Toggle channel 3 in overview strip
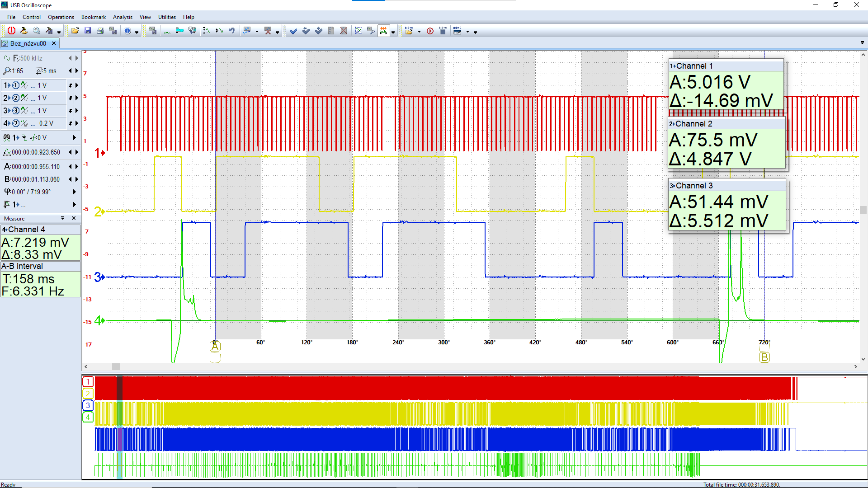The width and height of the screenshot is (868, 488). click(88, 405)
